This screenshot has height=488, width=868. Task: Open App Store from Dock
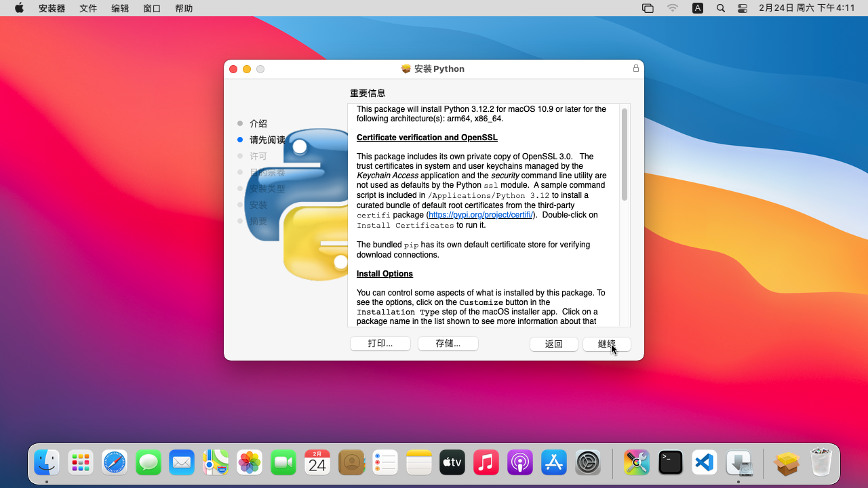click(x=554, y=463)
